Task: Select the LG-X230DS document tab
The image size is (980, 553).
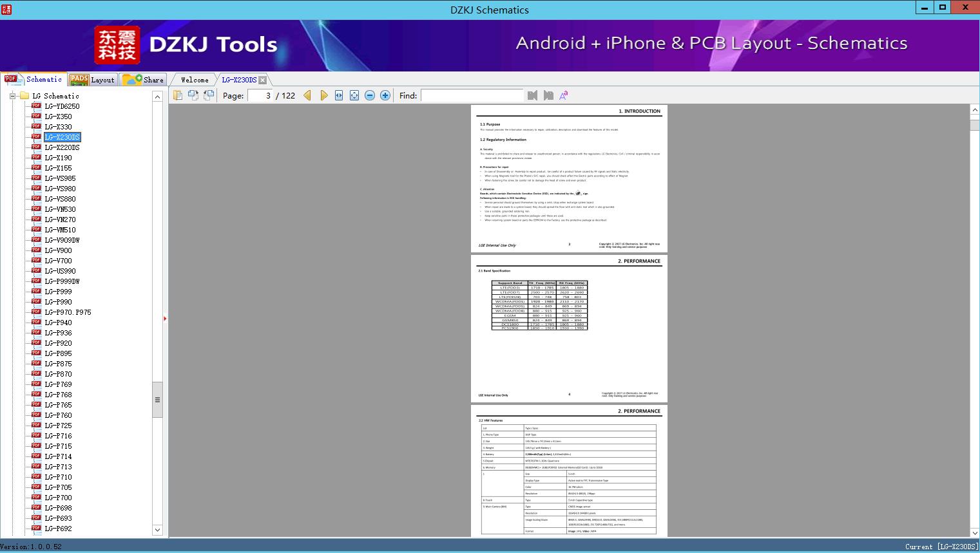Action: point(239,80)
